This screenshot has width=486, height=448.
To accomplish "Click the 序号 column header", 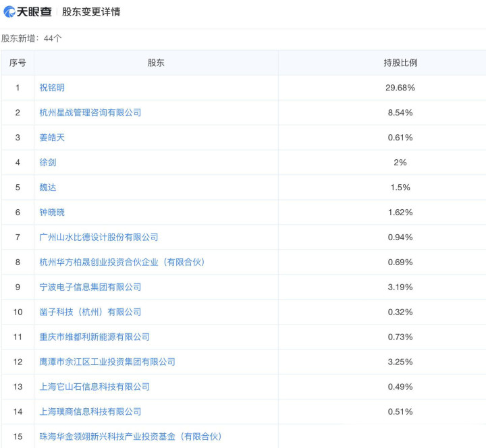I will [18, 63].
